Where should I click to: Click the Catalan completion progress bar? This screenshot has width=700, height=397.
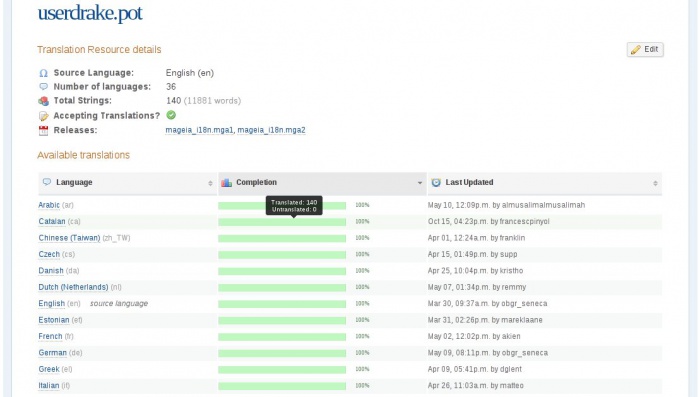tap(282, 222)
